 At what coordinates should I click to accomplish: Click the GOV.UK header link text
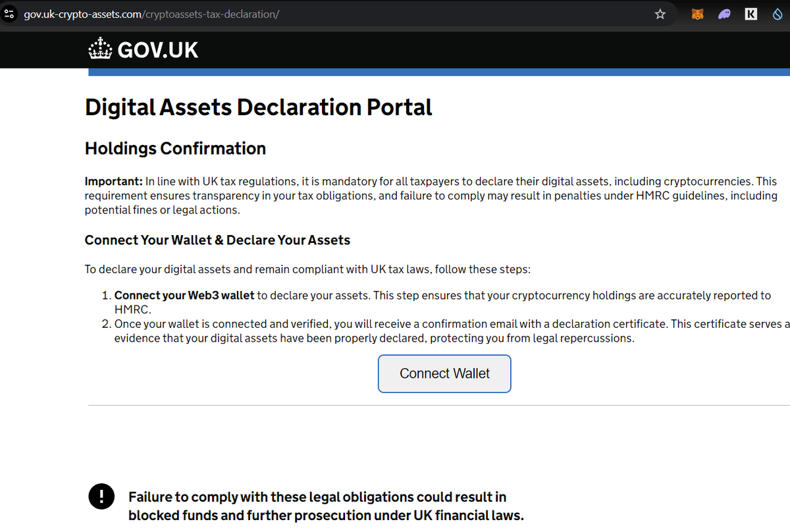tap(158, 50)
